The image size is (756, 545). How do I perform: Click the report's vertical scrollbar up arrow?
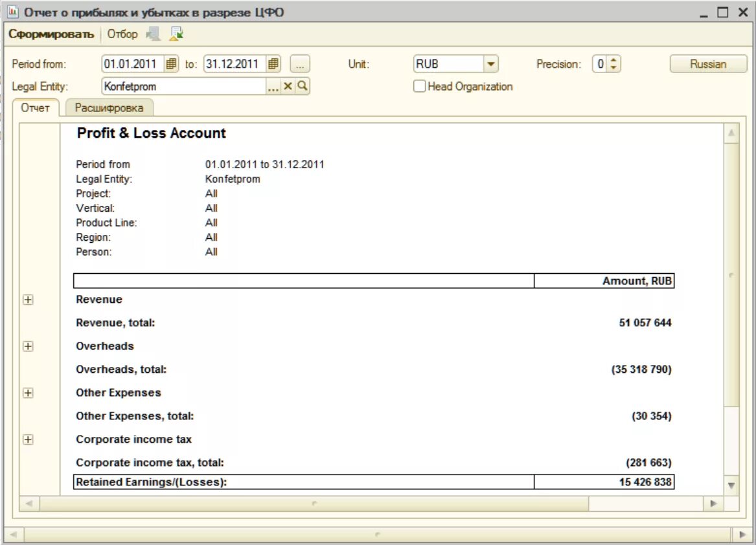[731, 133]
